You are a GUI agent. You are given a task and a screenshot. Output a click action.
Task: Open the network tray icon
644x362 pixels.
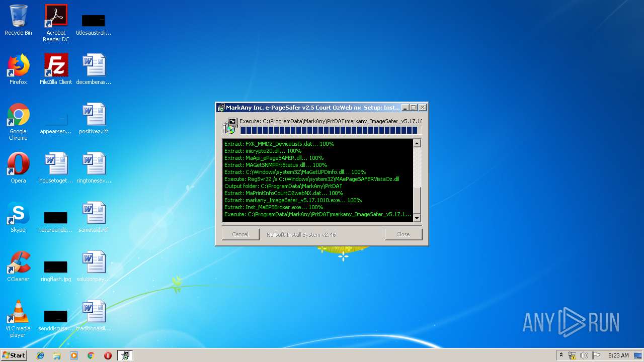[572, 355]
